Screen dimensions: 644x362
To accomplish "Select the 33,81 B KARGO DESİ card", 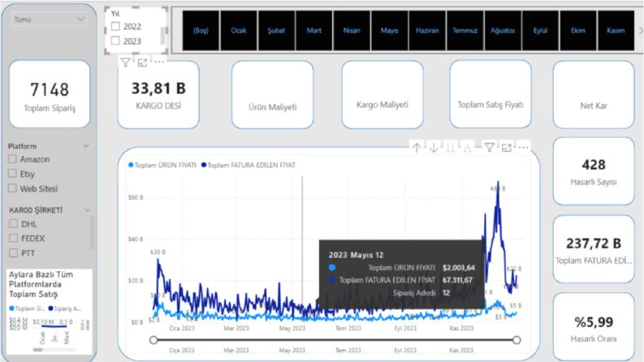I will [x=158, y=95].
